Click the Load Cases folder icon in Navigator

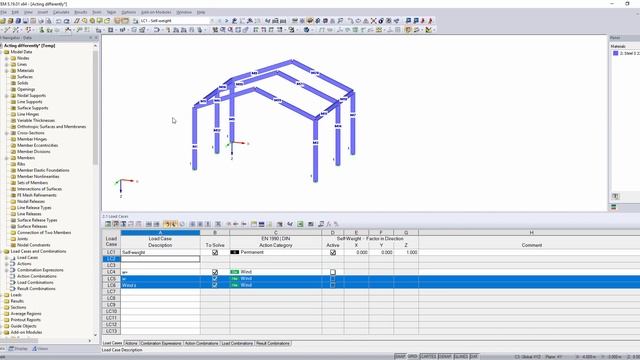click(13, 258)
